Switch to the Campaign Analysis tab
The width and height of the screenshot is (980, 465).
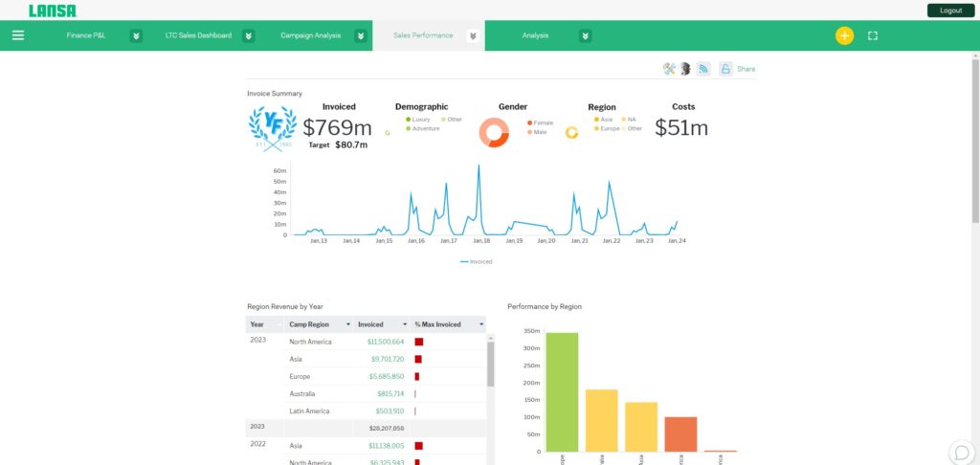tap(311, 35)
